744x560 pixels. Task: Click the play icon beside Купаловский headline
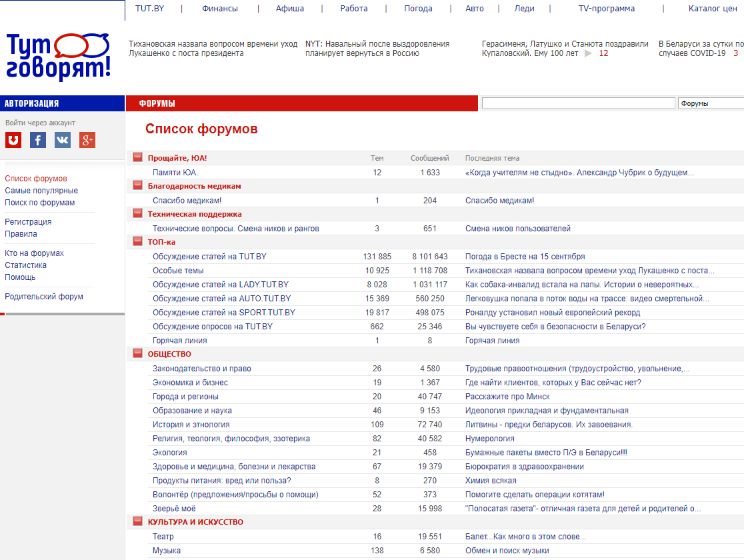click(x=588, y=53)
